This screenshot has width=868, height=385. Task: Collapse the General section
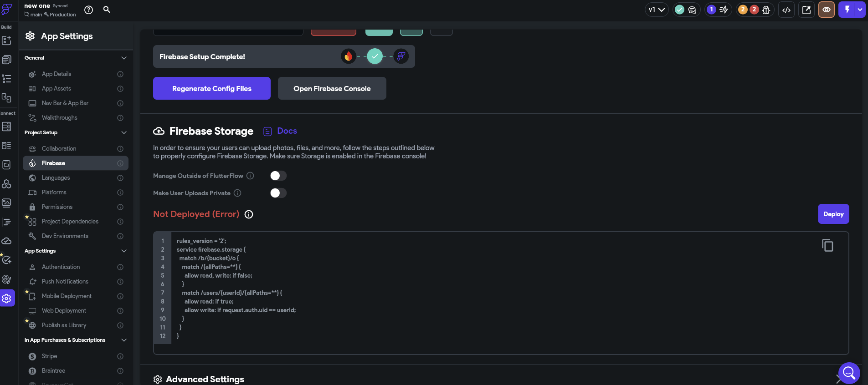(x=124, y=58)
